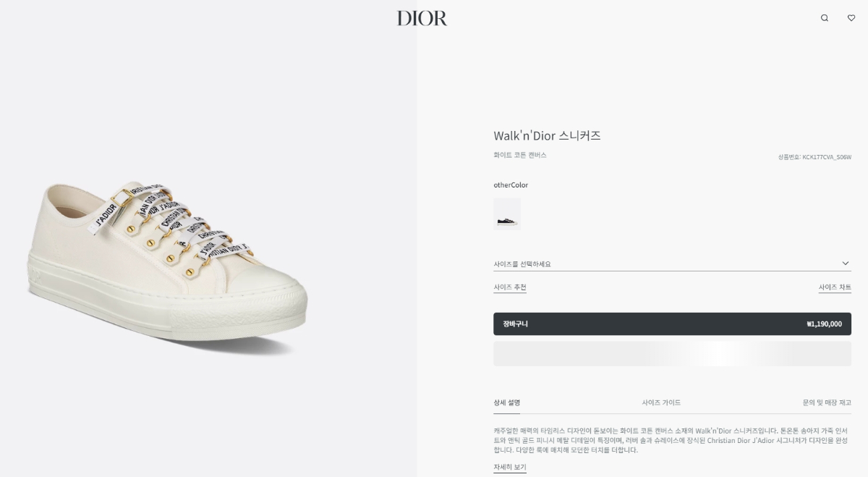868x477 pixels.
Task: Open search with the magnifier icon
Action: point(824,18)
